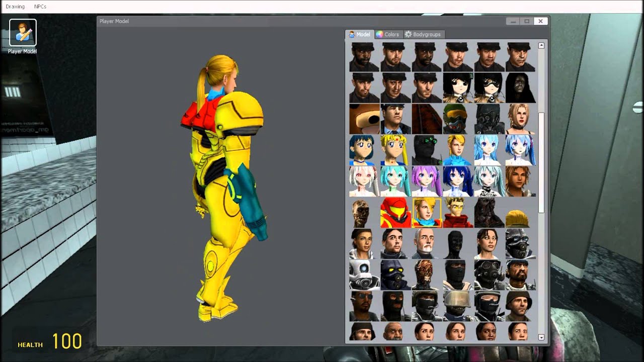Choose the spiky blonde guy in red coat
Image resolution: width=644 pixels, height=362 pixels.
pyautogui.click(x=458, y=213)
